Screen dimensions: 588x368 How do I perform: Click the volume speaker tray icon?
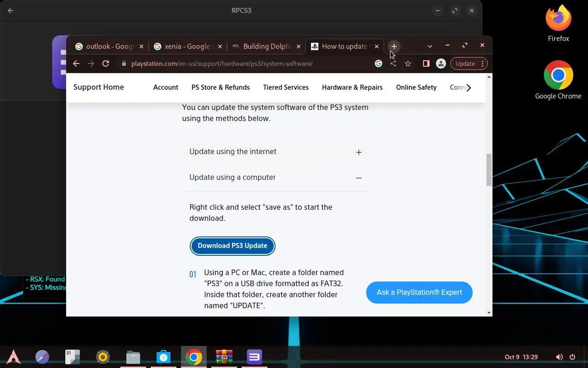pyautogui.click(x=559, y=357)
